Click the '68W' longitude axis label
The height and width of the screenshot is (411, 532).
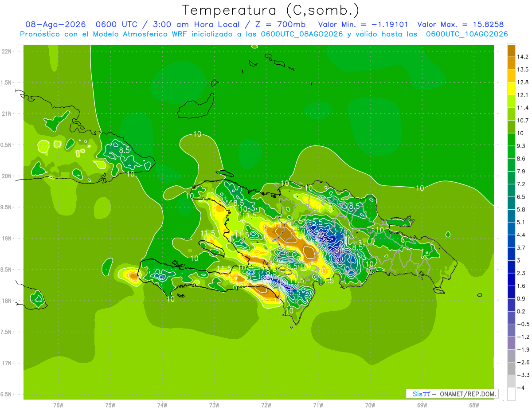pyautogui.click(x=473, y=406)
